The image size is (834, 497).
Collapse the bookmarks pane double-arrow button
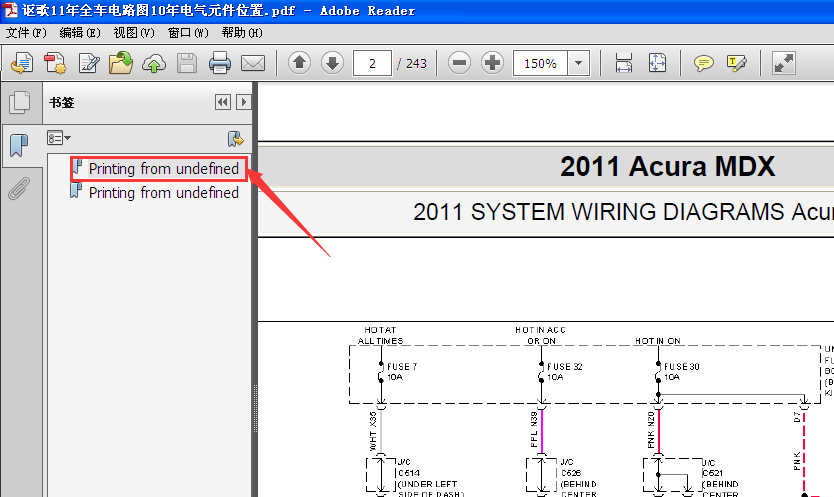click(223, 102)
